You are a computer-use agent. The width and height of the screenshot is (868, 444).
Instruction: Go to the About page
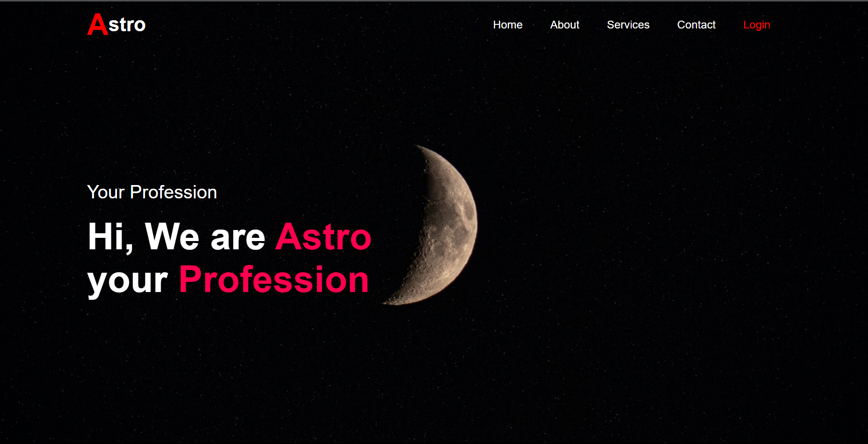click(x=564, y=25)
